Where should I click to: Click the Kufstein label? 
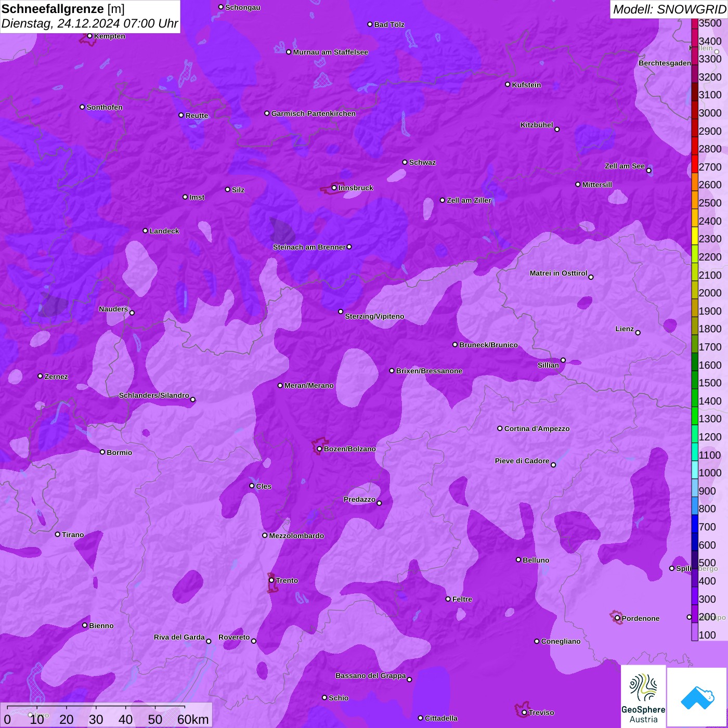point(527,85)
